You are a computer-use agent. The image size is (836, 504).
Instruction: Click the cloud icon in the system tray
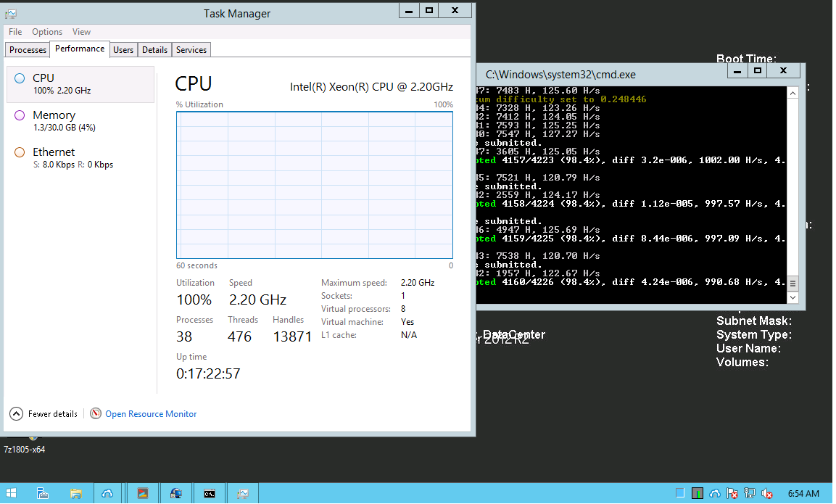(x=714, y=493)
